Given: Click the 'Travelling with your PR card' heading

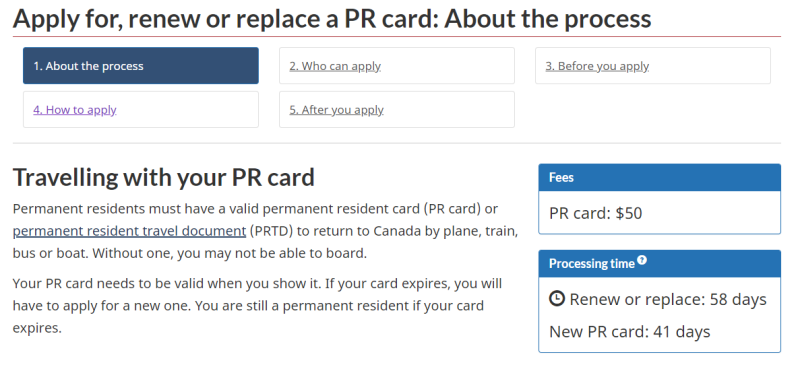Looking at the screenshot, I should click(164, 178).
